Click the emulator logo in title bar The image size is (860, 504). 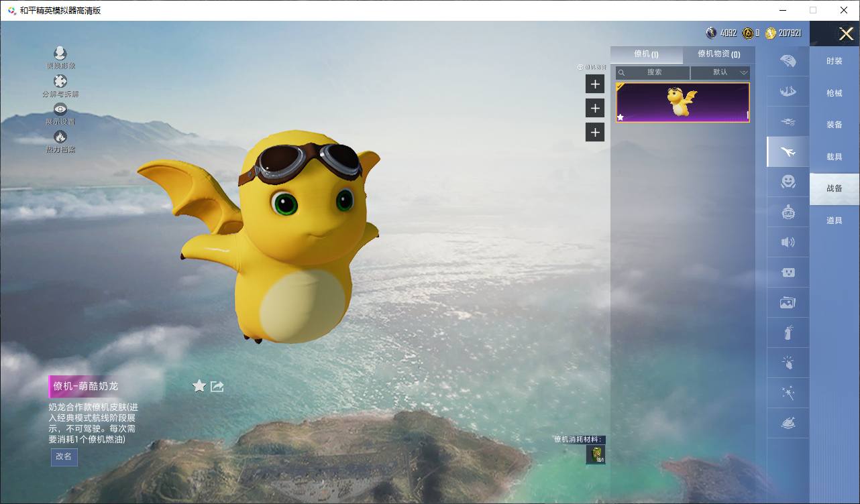coord(11,10)
